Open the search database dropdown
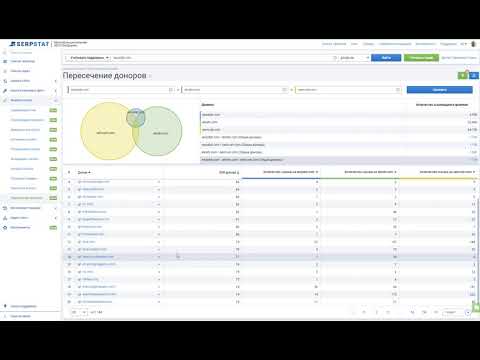480x360 pixels. [x=354, y=58]
